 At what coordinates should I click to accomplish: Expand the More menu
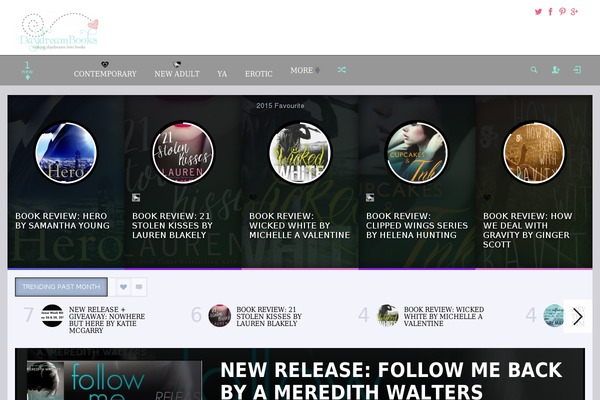click(305, 70)
